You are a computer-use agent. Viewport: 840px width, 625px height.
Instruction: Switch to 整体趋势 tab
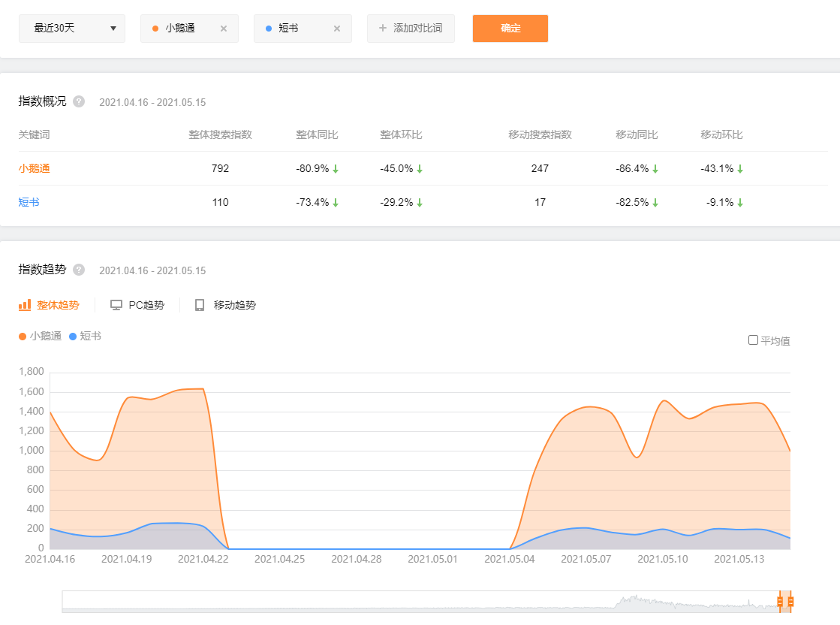58,305
